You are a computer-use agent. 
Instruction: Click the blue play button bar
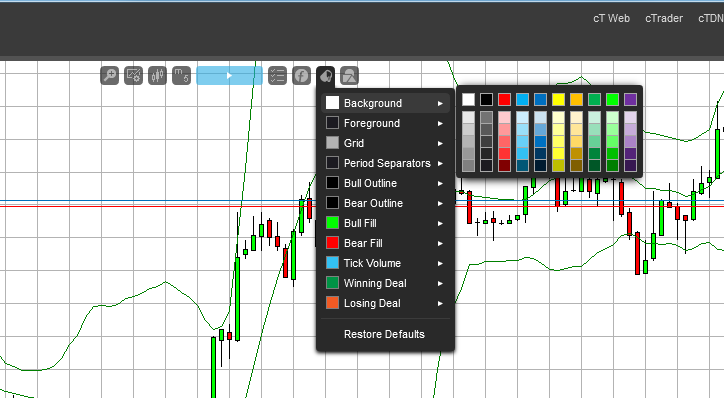(229, 76)
